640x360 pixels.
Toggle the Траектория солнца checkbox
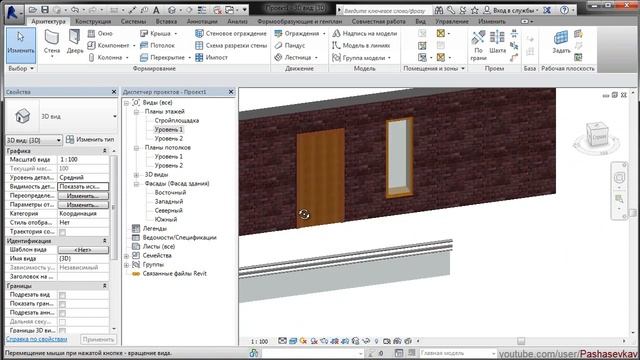(62, 232)
